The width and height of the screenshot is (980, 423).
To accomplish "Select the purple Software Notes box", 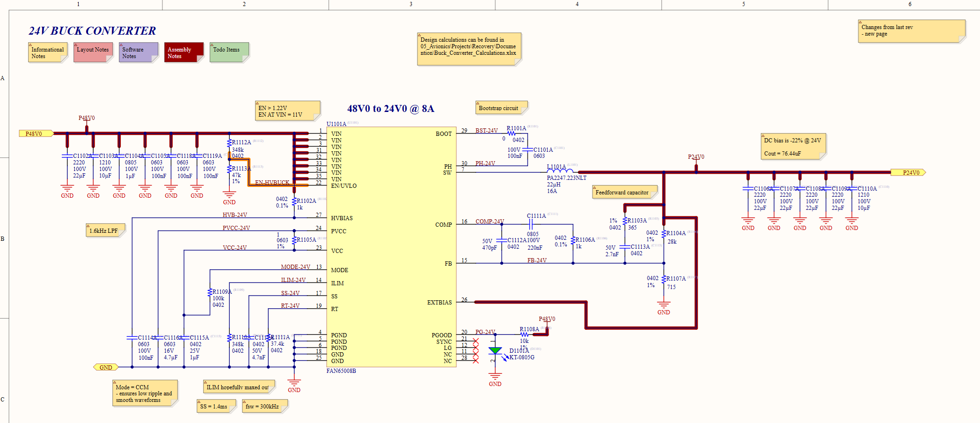I will coord(139,52).
